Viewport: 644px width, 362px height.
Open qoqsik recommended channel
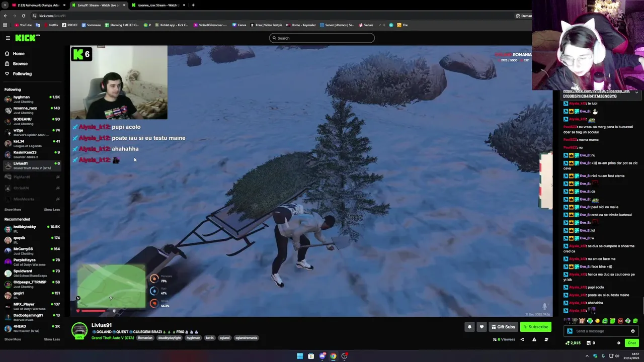click(31, 240)
